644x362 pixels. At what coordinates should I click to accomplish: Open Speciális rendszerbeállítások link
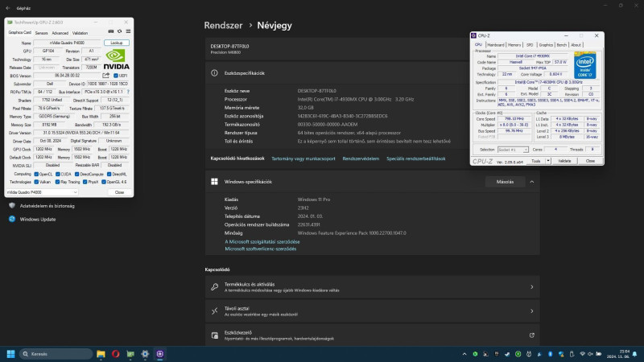tap(415, 158)
